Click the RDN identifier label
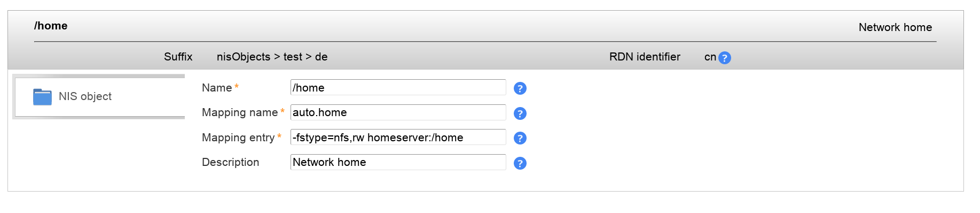The height and width of the screenshot is (213, 980). 645,57
